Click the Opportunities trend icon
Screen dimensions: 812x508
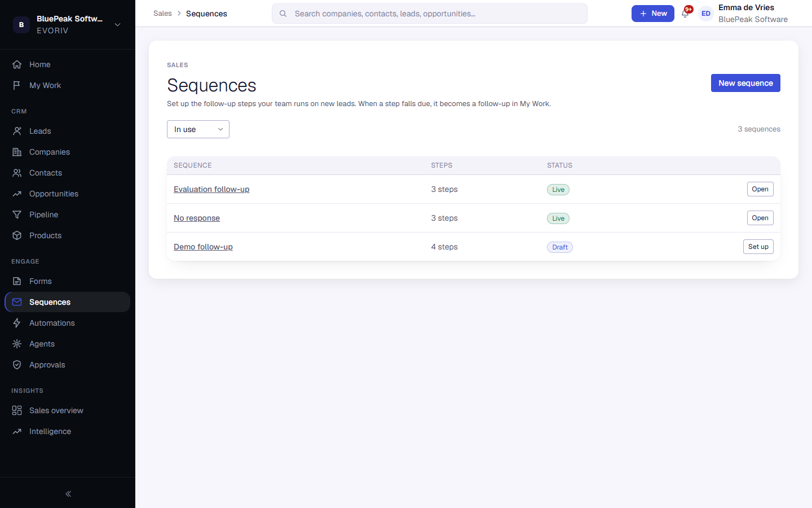[17, 194]
